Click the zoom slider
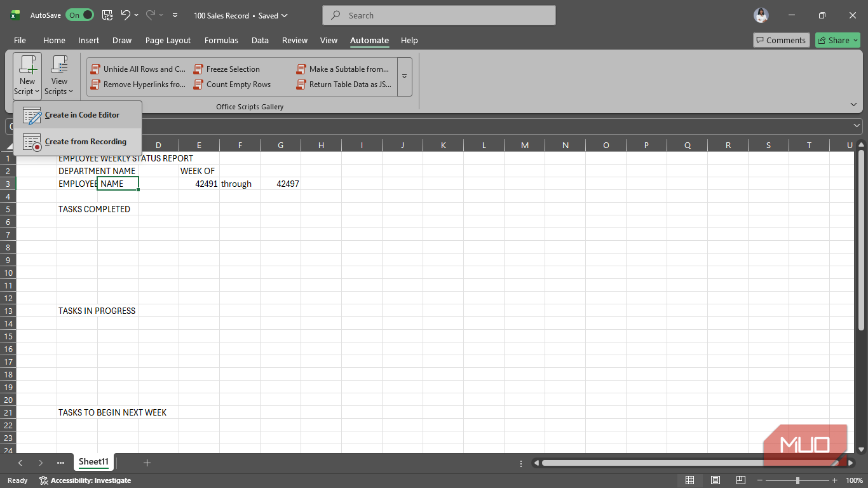The height and width of the screenshot is (488, 868). (x=797, y=480)
